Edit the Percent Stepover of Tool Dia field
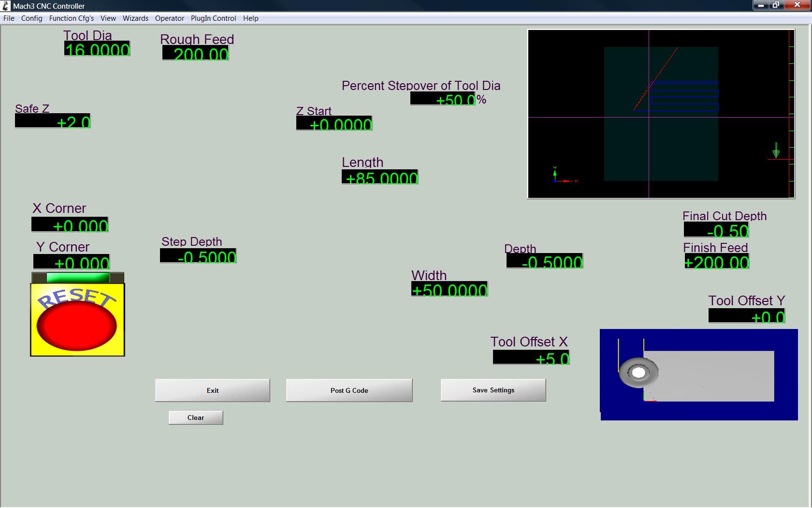 tap(443, 99)
